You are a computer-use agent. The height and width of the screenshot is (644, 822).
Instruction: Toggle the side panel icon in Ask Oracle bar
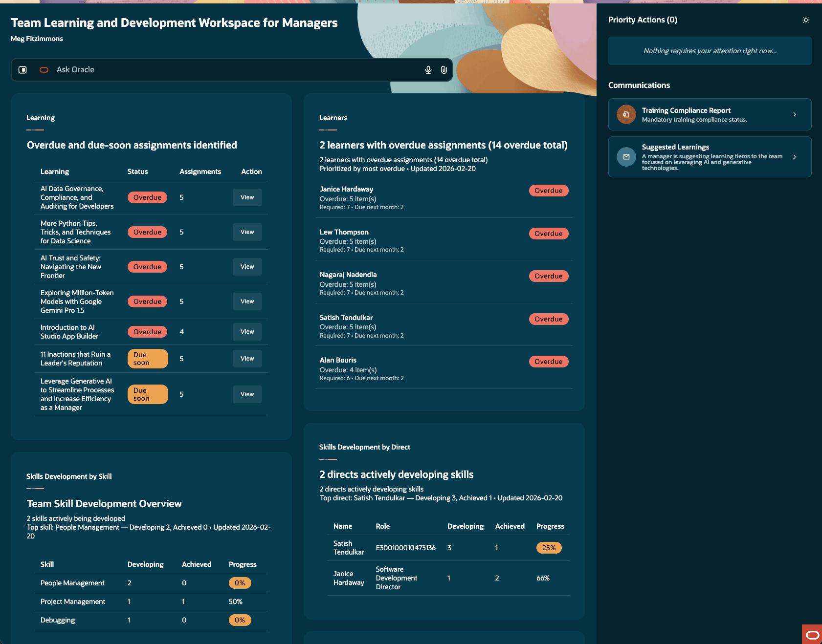coord(22,69)
